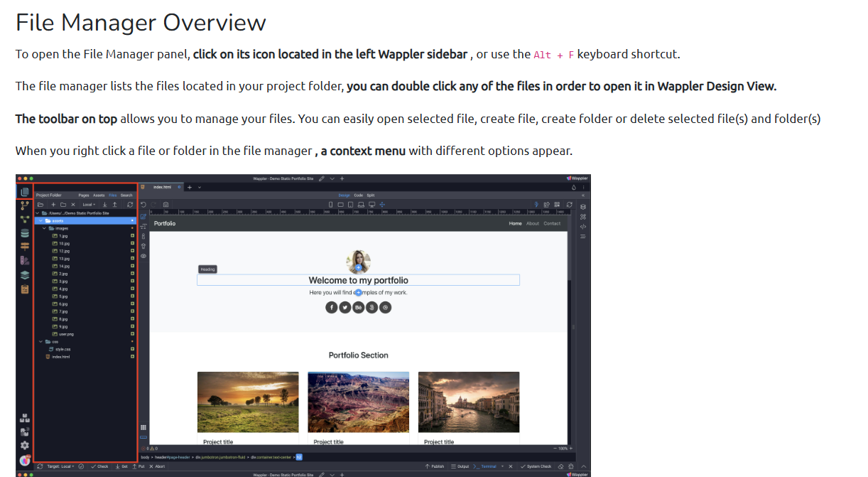Click the Publish button in bottom bar
Image resolution: width=868 pixels, height=477 pixels.
(435, 466)
